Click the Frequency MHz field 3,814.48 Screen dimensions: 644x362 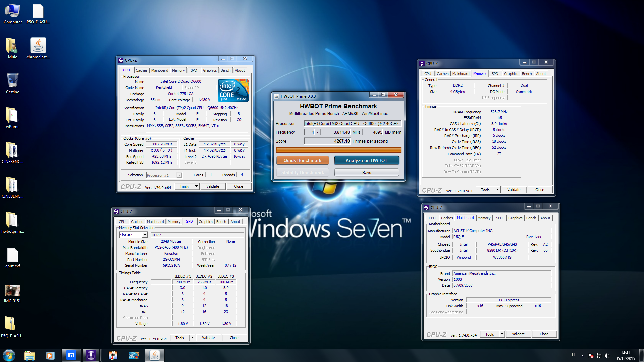335,132
